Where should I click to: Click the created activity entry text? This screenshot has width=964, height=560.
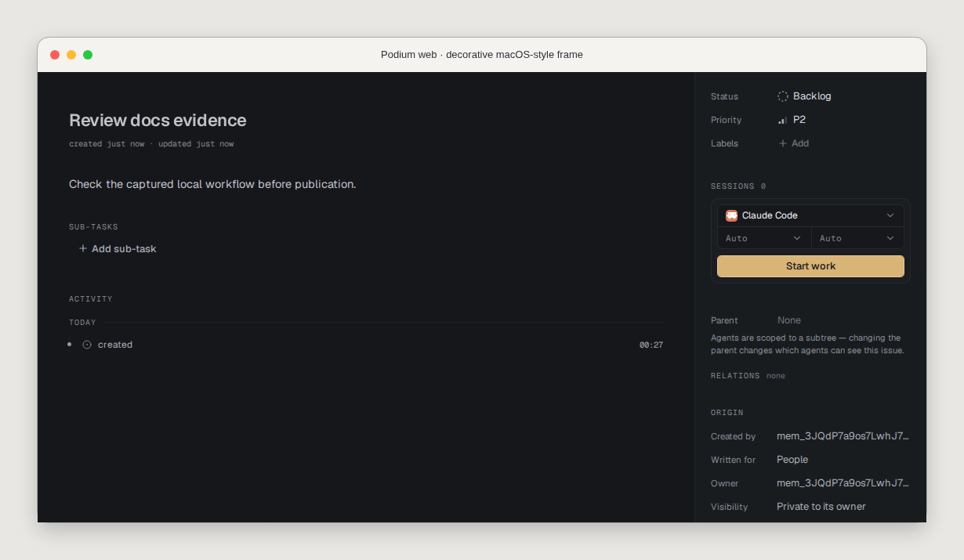[115, 345]
